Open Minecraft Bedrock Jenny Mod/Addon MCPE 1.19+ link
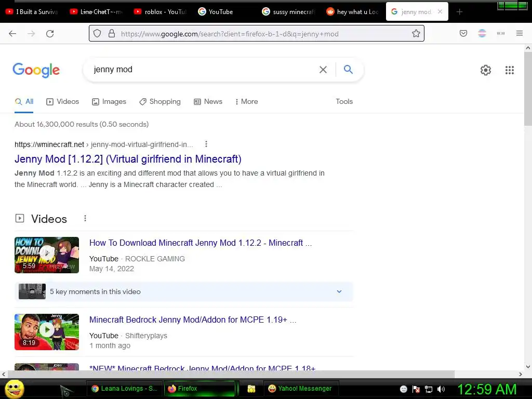Screen dimensions: 532x399 [193, 320]
